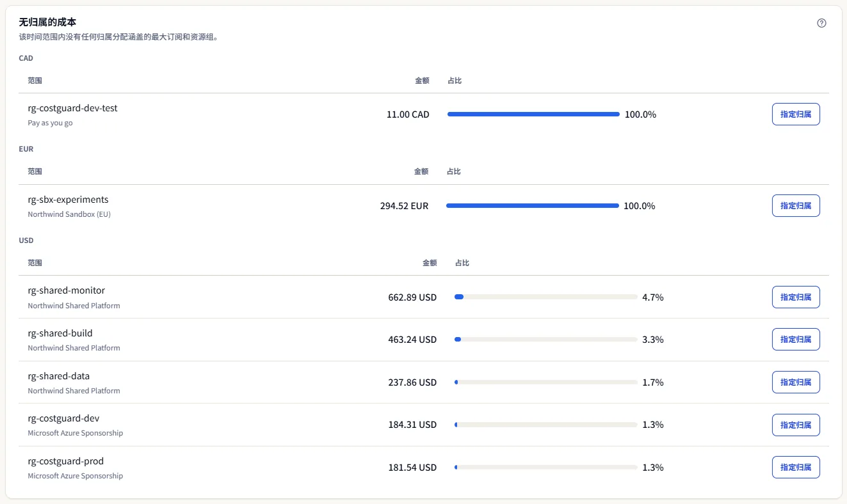Click the 4.7% share value
The image size is (847, 504).
[653, 297]
